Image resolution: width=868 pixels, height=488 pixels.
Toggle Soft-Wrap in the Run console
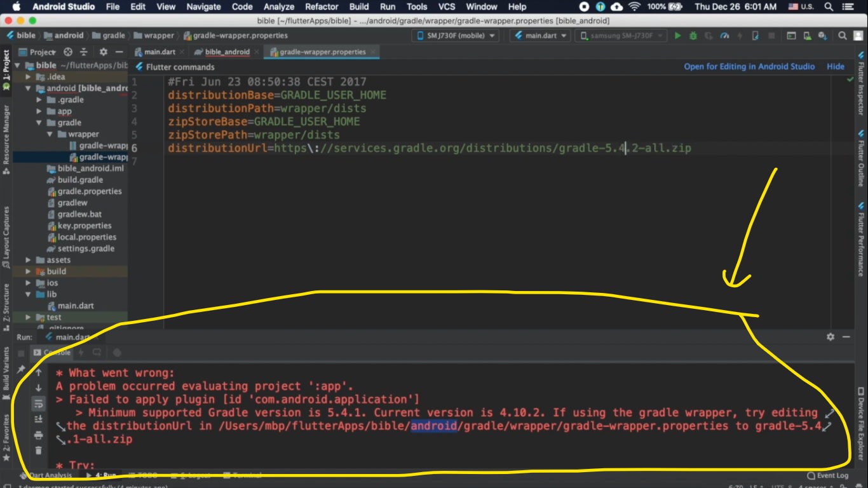[38, 403]
